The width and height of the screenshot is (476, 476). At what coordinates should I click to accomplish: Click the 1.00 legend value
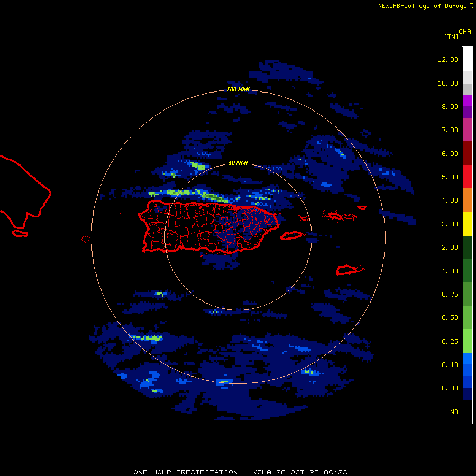pyautogui.click(x=450, y=271)
